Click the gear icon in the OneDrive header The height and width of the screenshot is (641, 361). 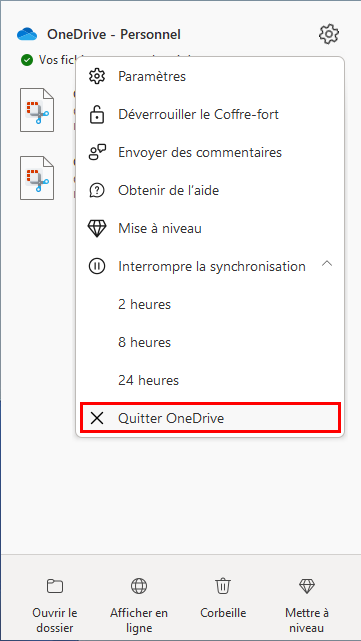(x=329, y=34)
